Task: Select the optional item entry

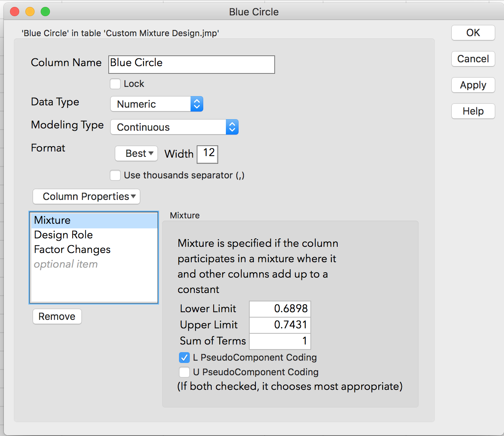Action: (x=66, y=264)
